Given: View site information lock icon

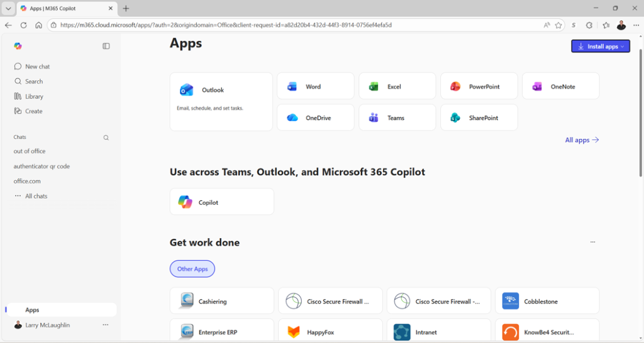Looking at the screenshot, I should (53, 25).
